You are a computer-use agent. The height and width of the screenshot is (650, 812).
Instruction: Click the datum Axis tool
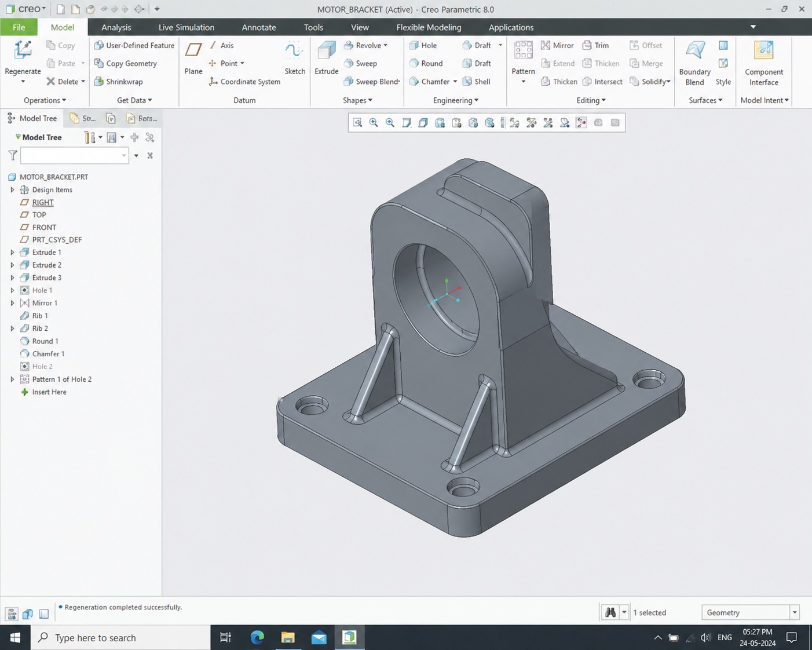(221, 45)
